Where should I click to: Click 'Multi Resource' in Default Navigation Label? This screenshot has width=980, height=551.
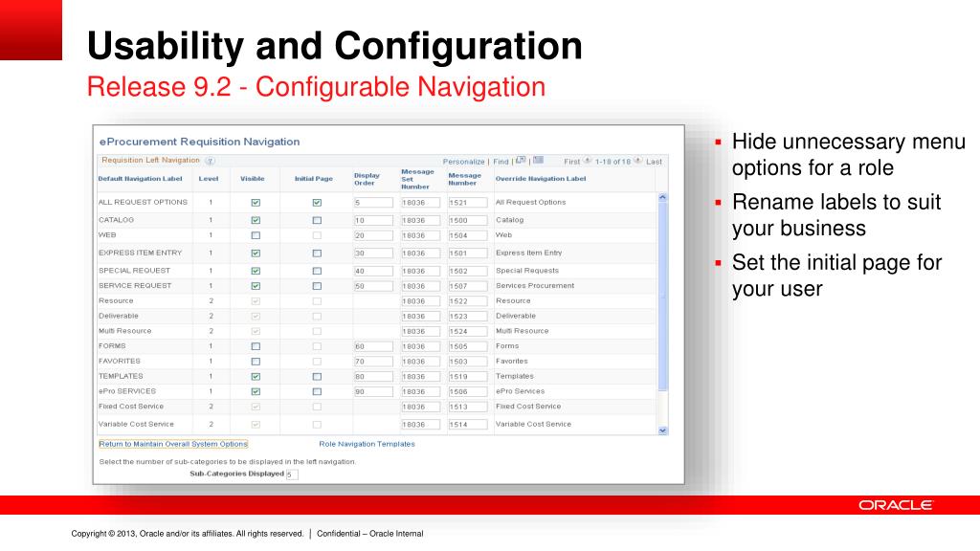(125, 331)
